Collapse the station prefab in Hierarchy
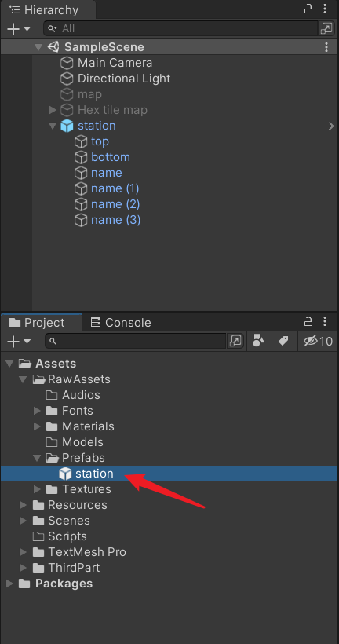Viewport: 339px width, 644px height. point(53,126)
